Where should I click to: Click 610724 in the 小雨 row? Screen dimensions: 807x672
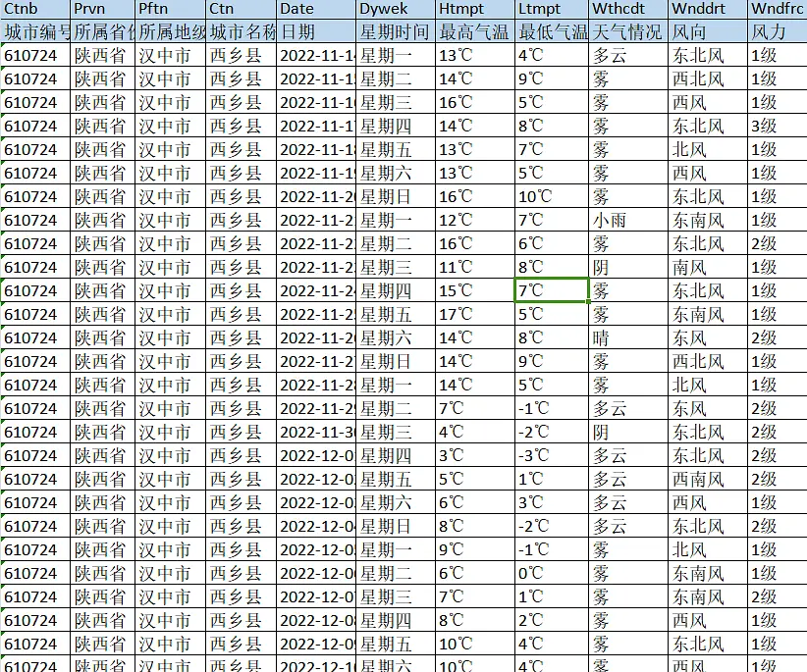pos(35,220)
